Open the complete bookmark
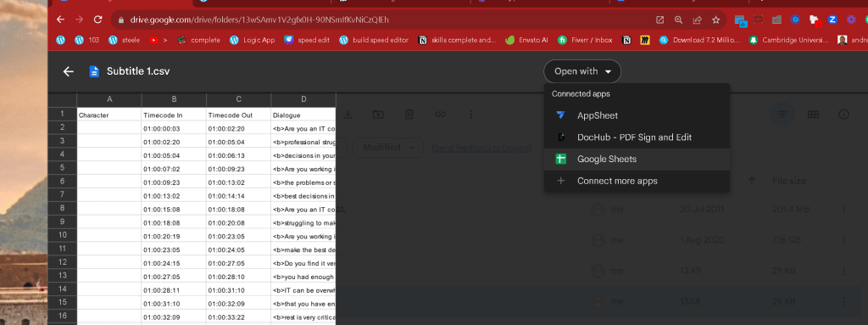868x325 pixels. (198, 40)
